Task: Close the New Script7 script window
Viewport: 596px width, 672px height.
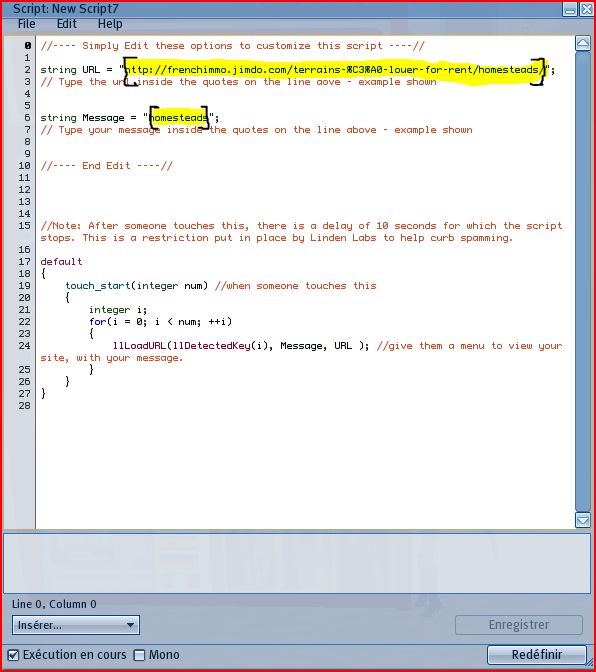Action: [x=586, y=9]
